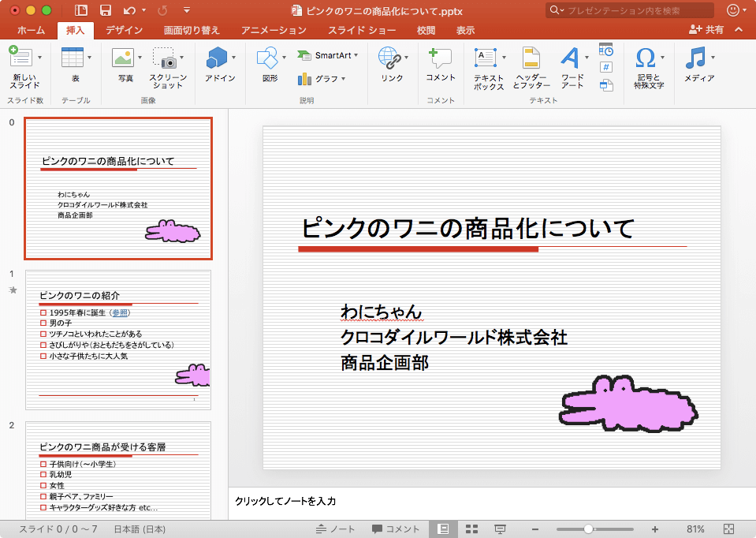Switch to the Design (デザイン) tab

point(124,31)
